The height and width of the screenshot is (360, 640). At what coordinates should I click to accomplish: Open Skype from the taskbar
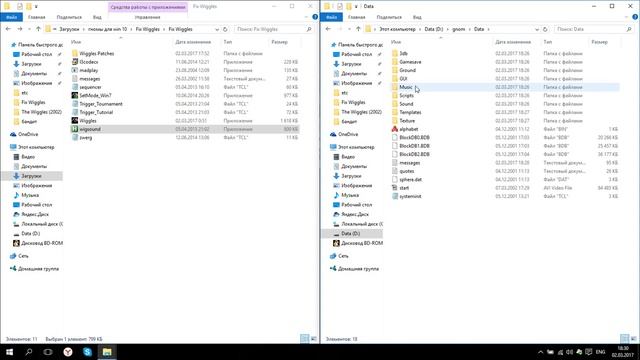pos(87,352)
